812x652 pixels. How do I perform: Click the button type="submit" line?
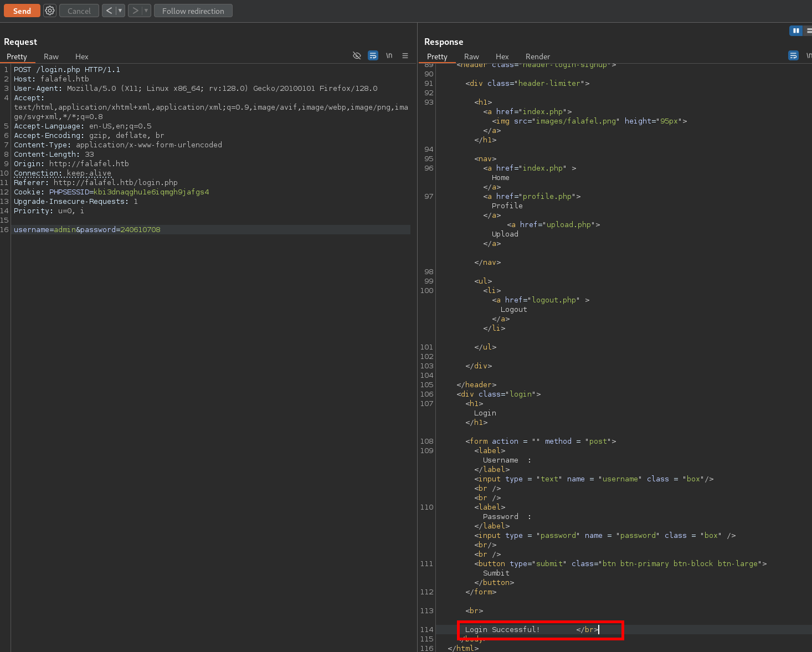pos(620,563)
